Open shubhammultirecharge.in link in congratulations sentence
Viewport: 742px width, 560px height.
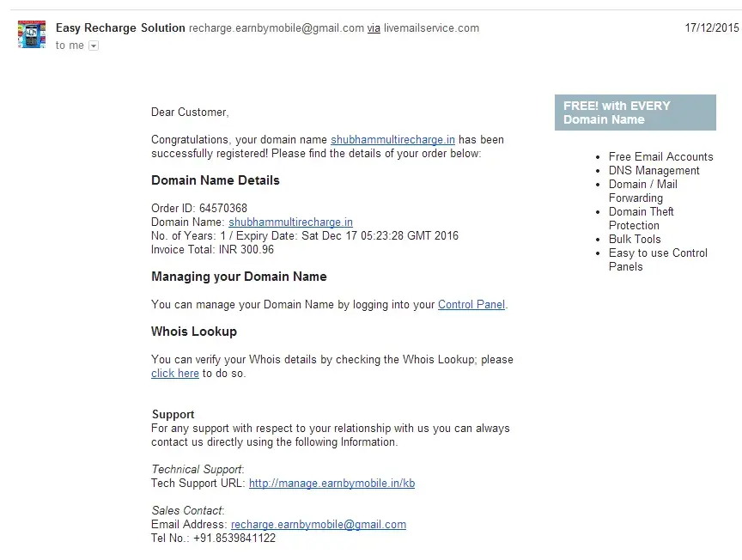pos(392,140)
